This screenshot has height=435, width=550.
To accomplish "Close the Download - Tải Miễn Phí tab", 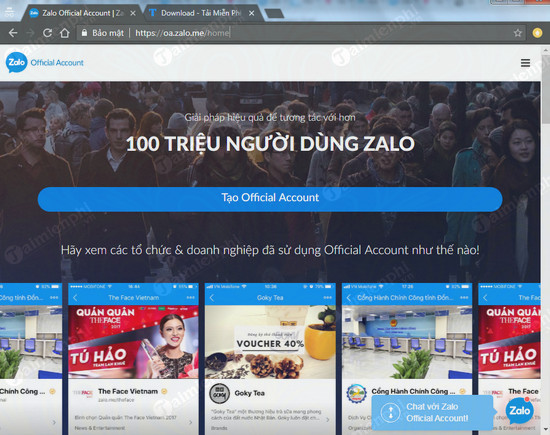I will [x=251, y=13].
